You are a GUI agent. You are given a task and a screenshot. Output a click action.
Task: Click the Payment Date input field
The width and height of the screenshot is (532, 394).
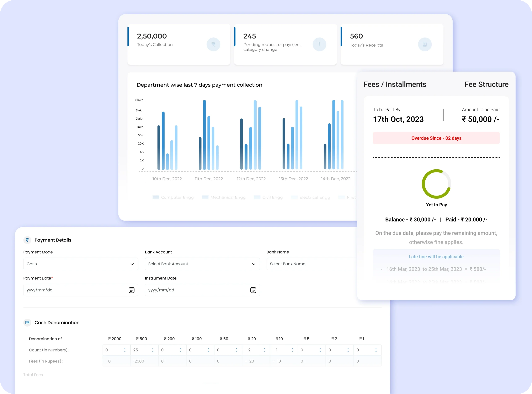coord(74,290)
